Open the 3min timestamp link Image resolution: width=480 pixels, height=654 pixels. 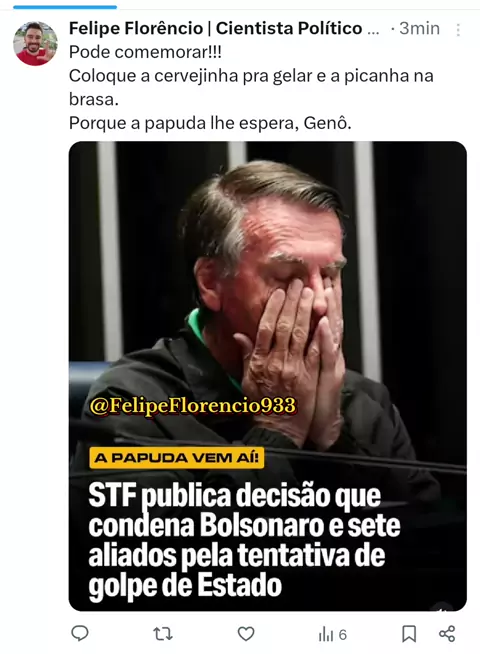[x=420, y=28]
